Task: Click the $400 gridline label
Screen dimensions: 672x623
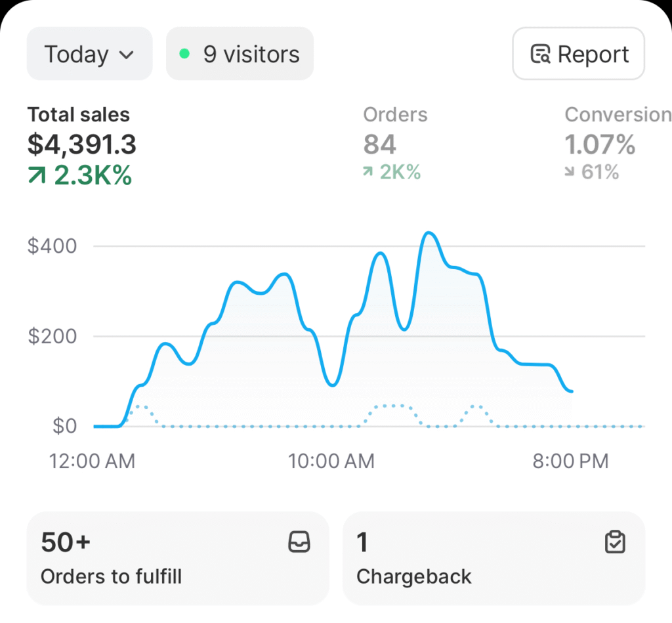Action: [52, 246]
